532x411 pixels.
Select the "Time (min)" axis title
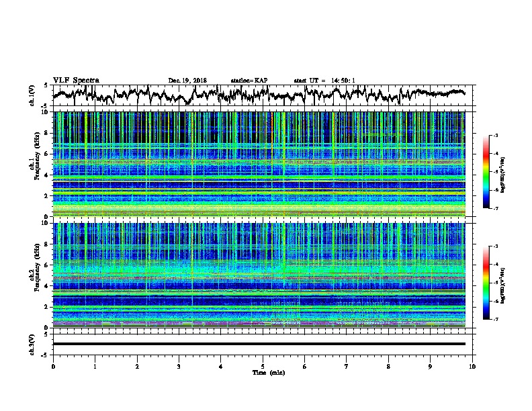click(269, 373)
